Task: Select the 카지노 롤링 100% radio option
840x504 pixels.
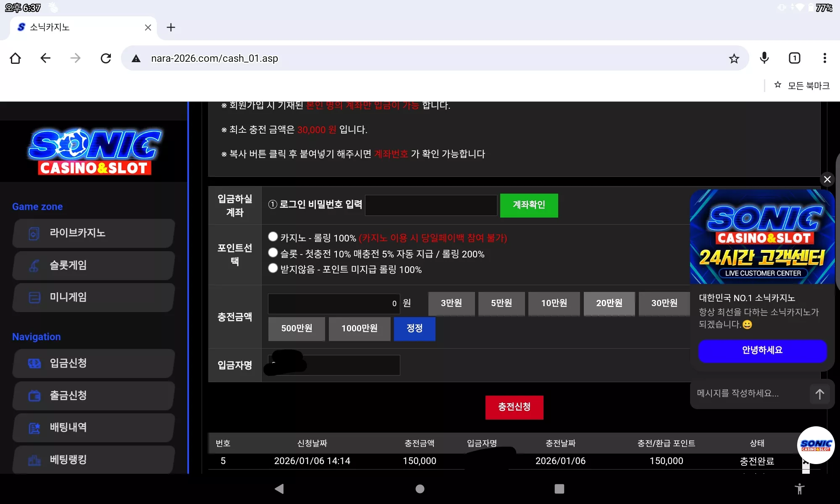Action: pyautogui.click(x=273, y=237)
